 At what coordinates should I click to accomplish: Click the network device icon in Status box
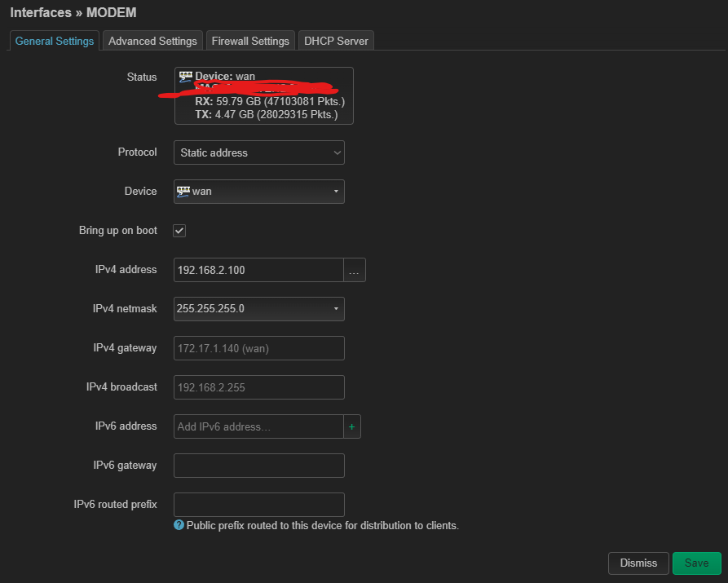(x=186, y=77)
